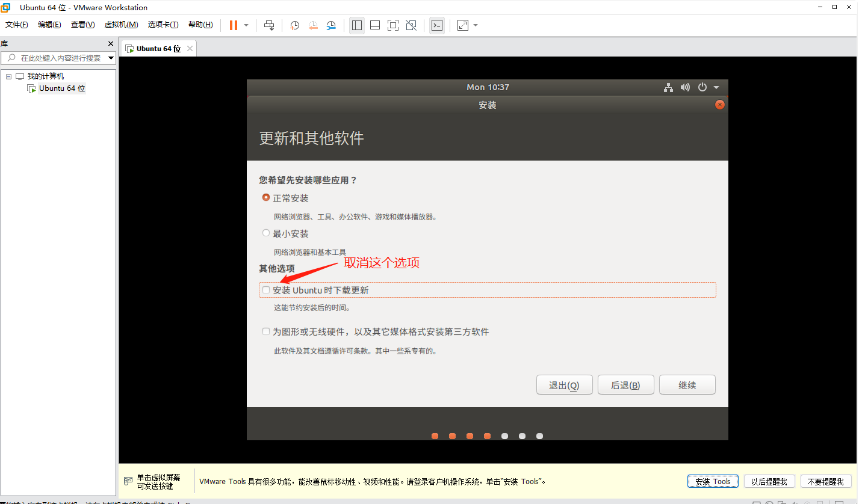Select the 正常安装 radio button

tap(266, 197)
